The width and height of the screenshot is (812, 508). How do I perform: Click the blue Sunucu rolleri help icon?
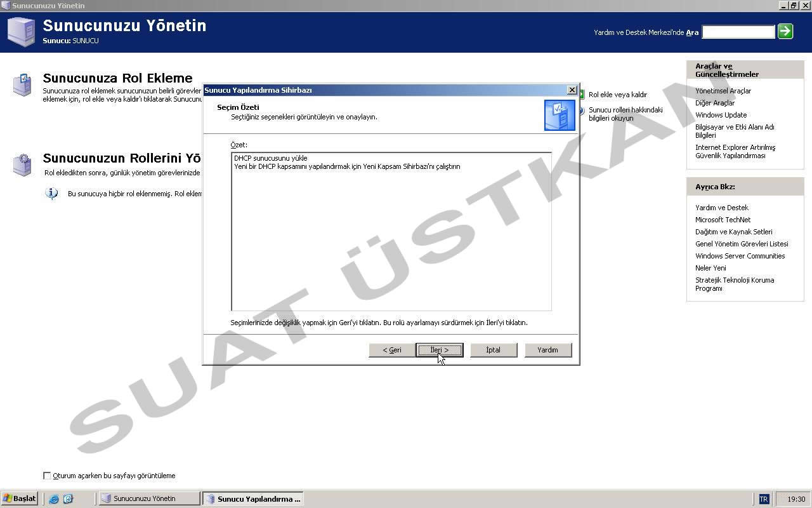click(x=581, y=110)
